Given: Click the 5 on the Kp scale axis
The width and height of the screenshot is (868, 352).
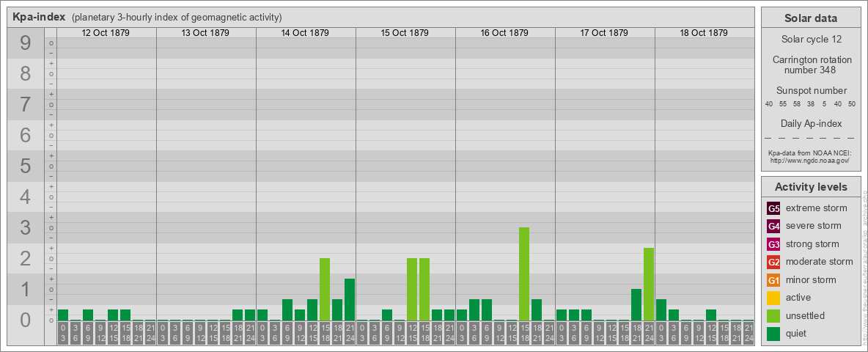Looking at the screenshot, I should 25,166.
